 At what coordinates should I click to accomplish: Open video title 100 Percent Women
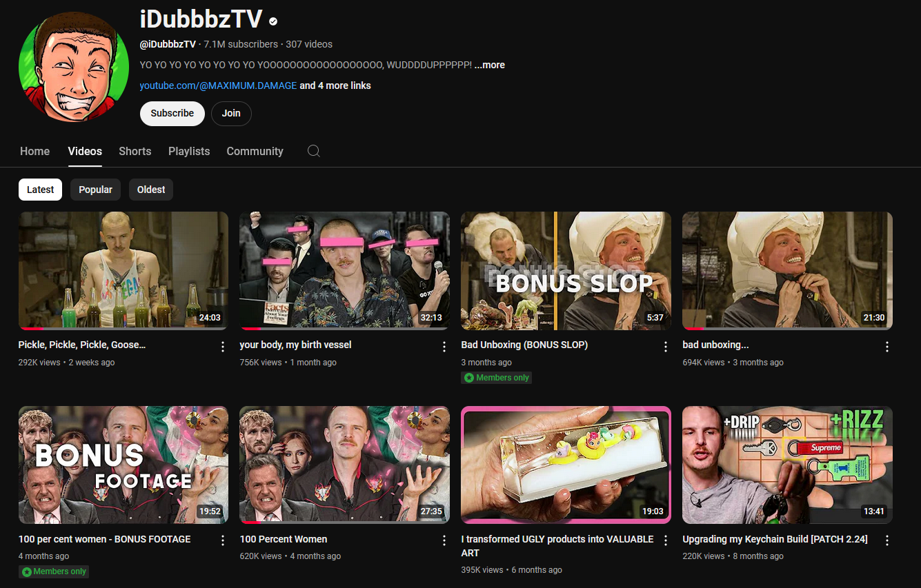click(x=284, y=539)
